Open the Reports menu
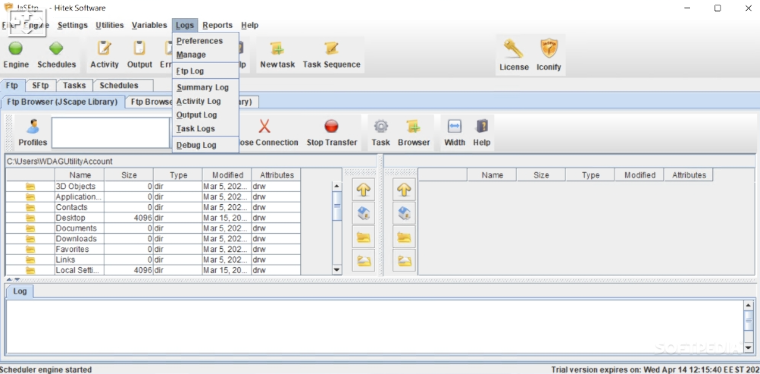The height and width of the screenshot is (374, 760). tap(217, 25)
